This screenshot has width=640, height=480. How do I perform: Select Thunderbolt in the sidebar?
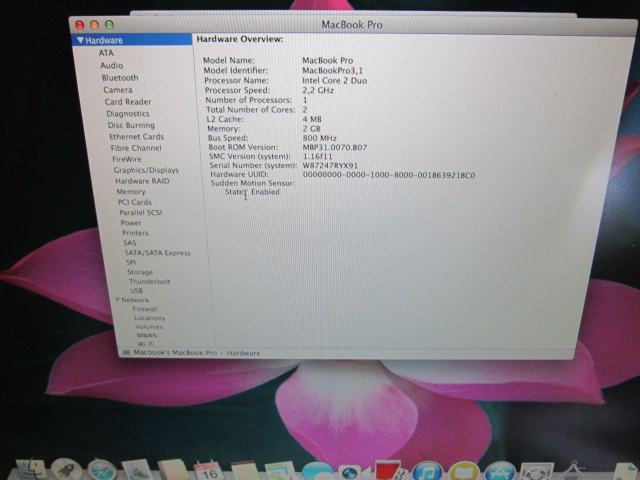pos(149,281)
